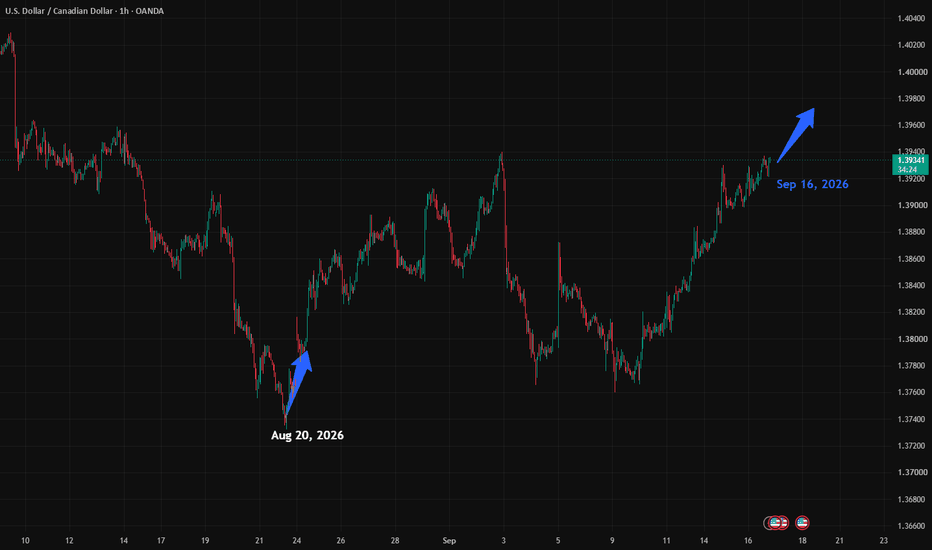Select the 'Sep 16, 2026' text annotation
932x550 pixels.
coord(813,184)
